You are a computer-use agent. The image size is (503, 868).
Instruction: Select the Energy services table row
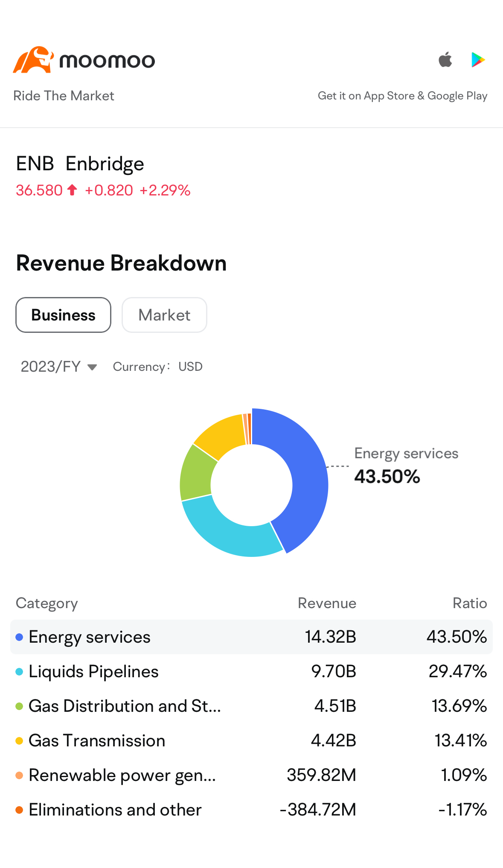(x=251, y=637)
